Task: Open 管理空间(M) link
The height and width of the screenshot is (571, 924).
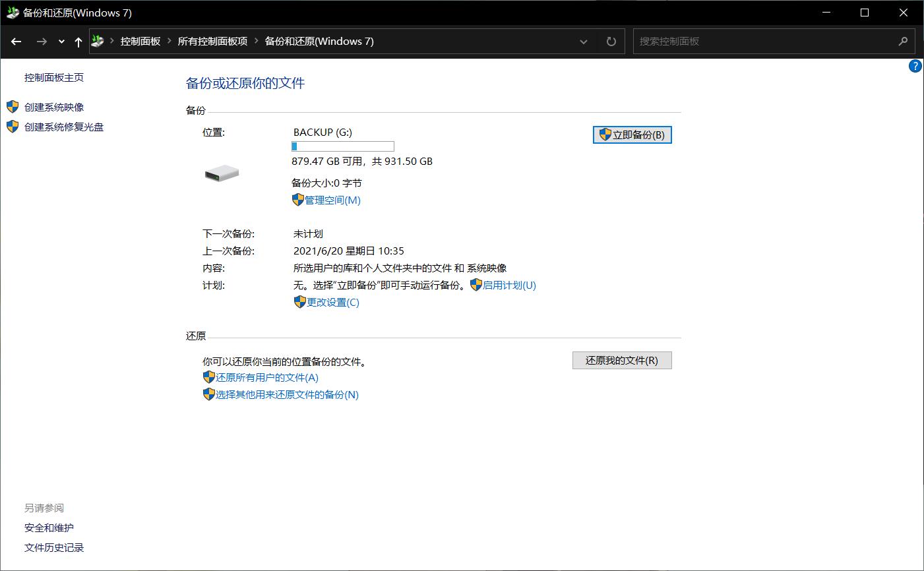Action: click(x=332, y=200)
